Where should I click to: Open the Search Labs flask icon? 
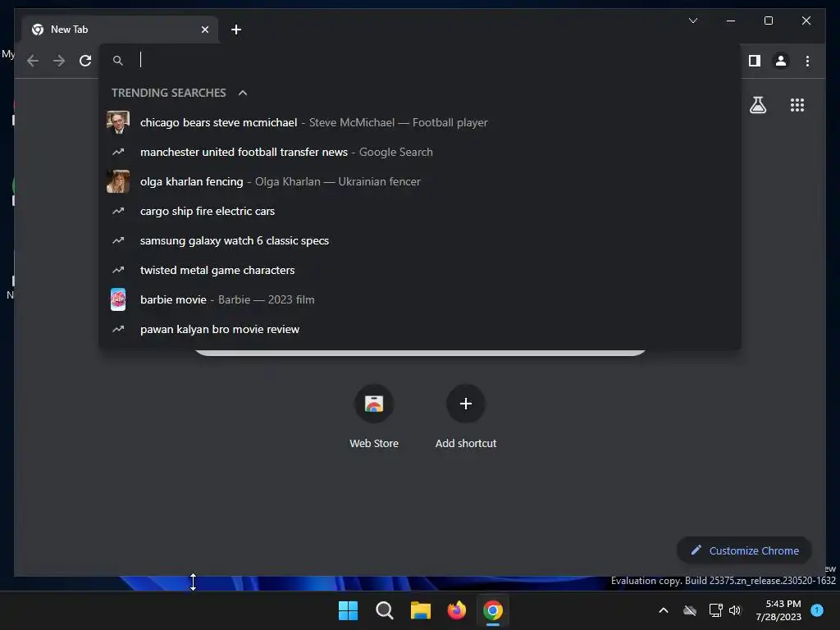point(757,105)
